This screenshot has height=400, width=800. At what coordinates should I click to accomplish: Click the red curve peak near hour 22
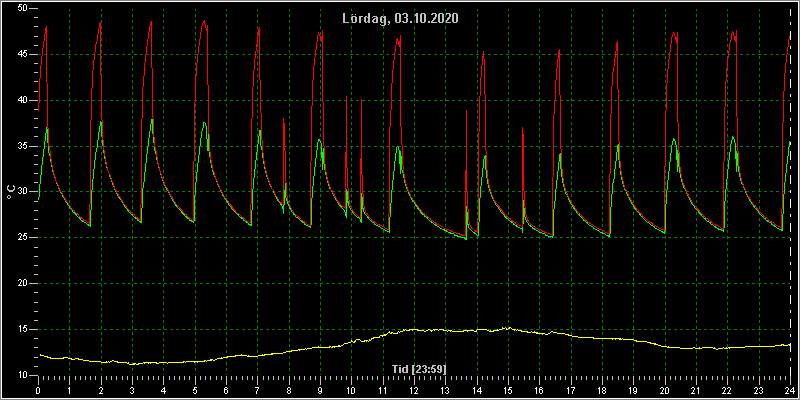click(x=733, y=32)
